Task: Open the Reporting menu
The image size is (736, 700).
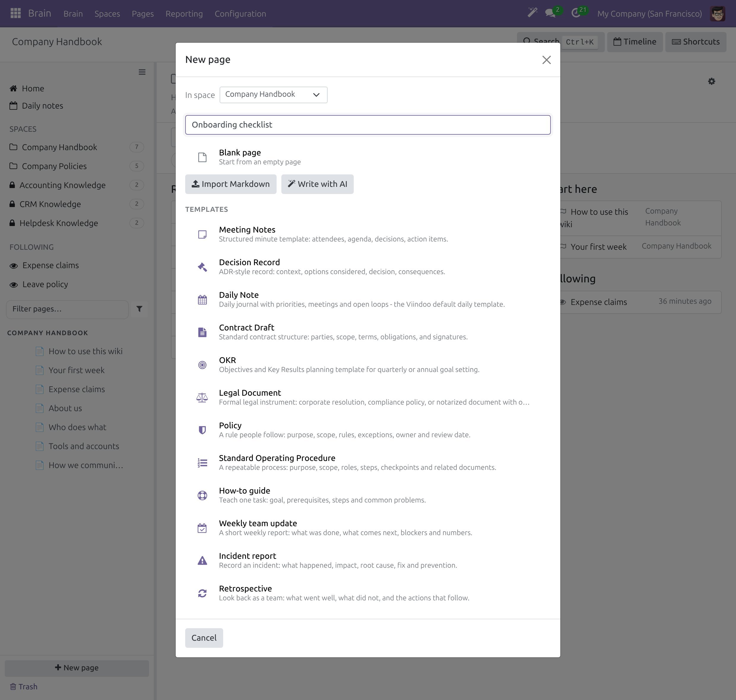Action: point(184,14)
